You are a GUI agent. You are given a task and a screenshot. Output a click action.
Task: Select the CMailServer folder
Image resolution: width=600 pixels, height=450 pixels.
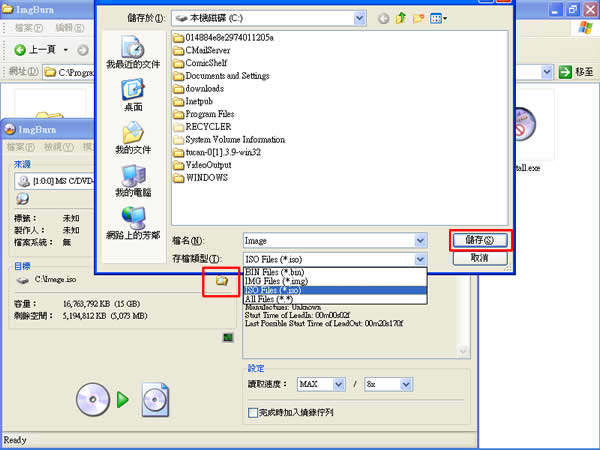[x=202, y=50]
